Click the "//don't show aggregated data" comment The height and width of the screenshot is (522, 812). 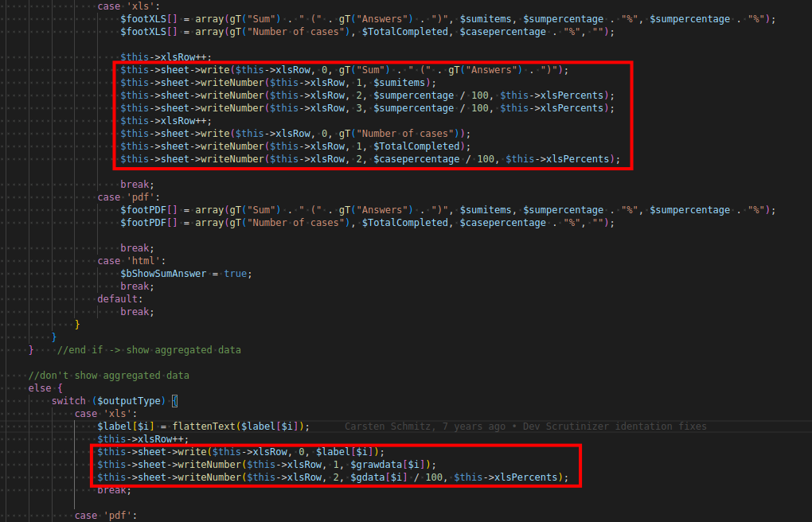coord(108,376)
